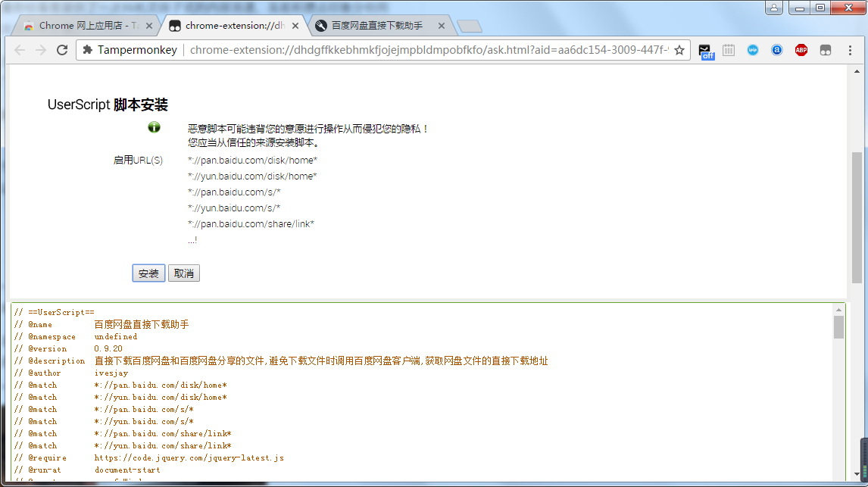The image size is (868, 487).
Task: Click the code box scrollbar up arrow
Action: [x=838, y=310]
